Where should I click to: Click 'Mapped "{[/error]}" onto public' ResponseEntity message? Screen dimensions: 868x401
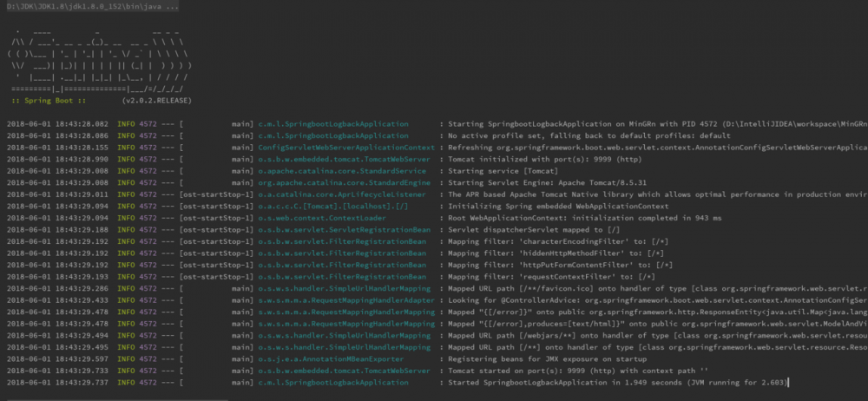point(658,312)
